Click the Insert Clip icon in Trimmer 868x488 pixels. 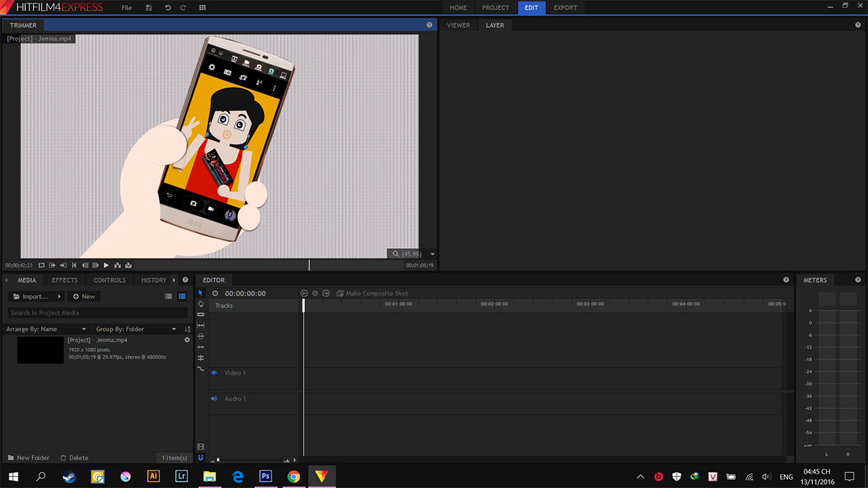(x=117, y=265)
